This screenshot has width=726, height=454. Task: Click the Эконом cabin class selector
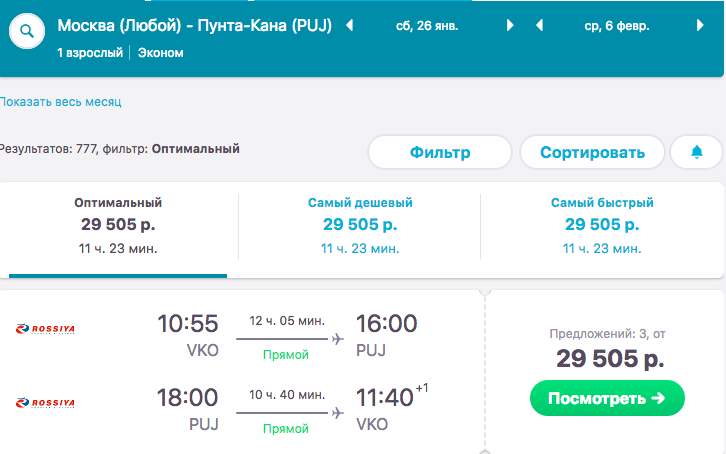click(161, 53)
